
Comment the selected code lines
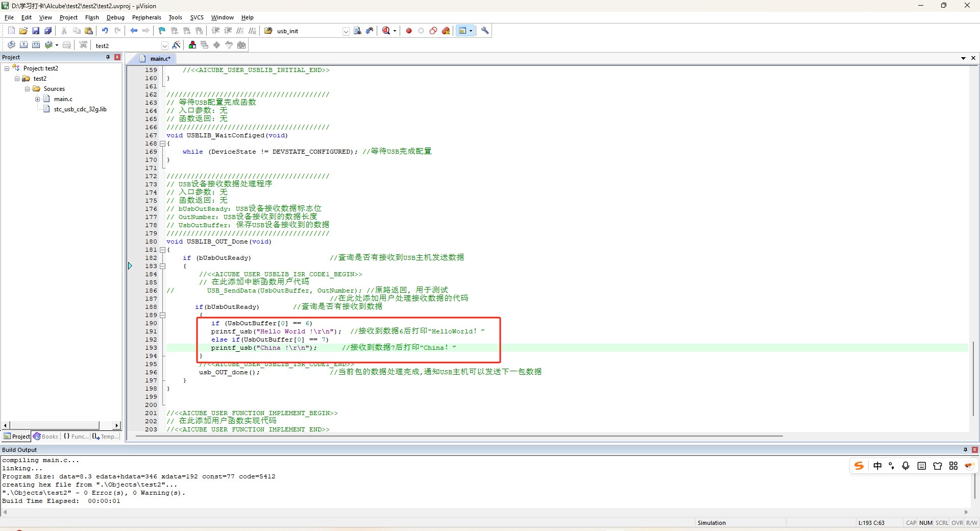click(x=240, y=31)
